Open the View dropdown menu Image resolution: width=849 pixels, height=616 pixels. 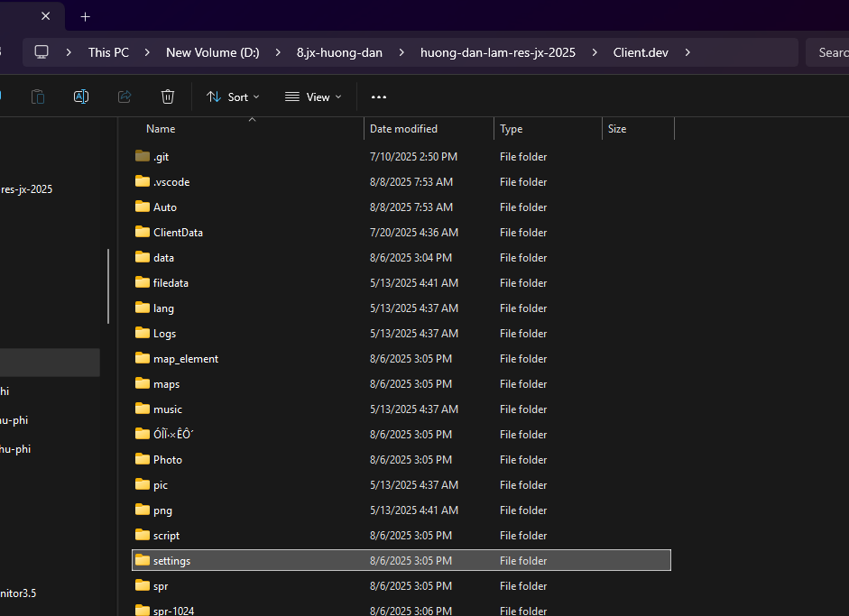coord(313,97)
